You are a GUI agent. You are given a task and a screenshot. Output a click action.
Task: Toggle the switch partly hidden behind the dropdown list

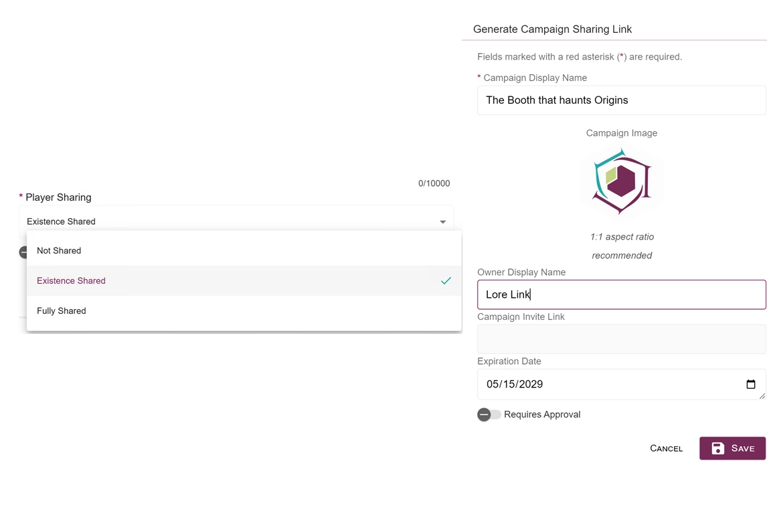click(x=23, y=252)
